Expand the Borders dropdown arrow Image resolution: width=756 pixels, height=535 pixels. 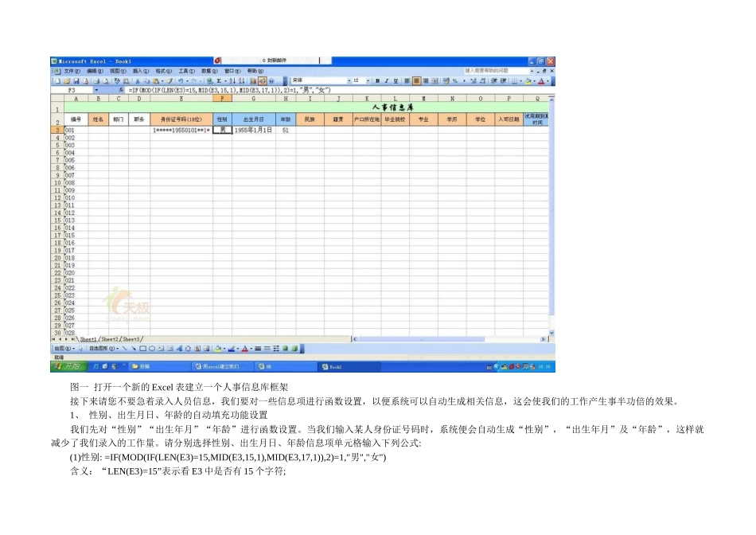(520, 81)
